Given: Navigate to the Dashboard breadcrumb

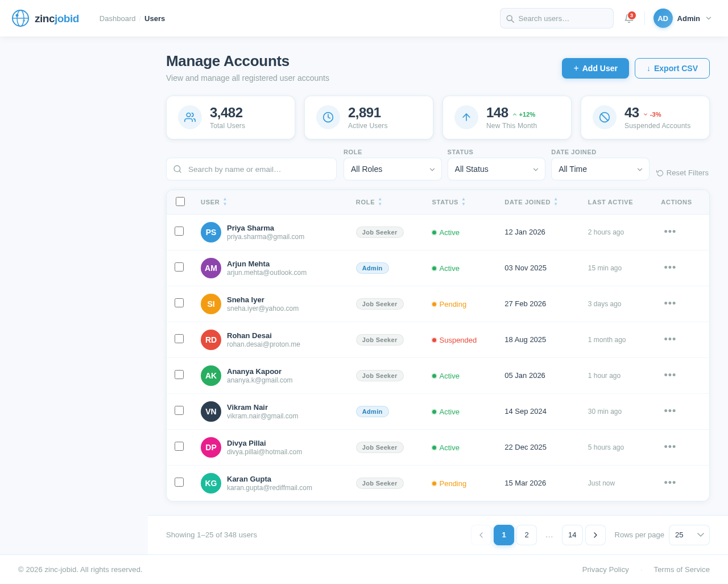Looking at the screenshot, I should [117, 18].
